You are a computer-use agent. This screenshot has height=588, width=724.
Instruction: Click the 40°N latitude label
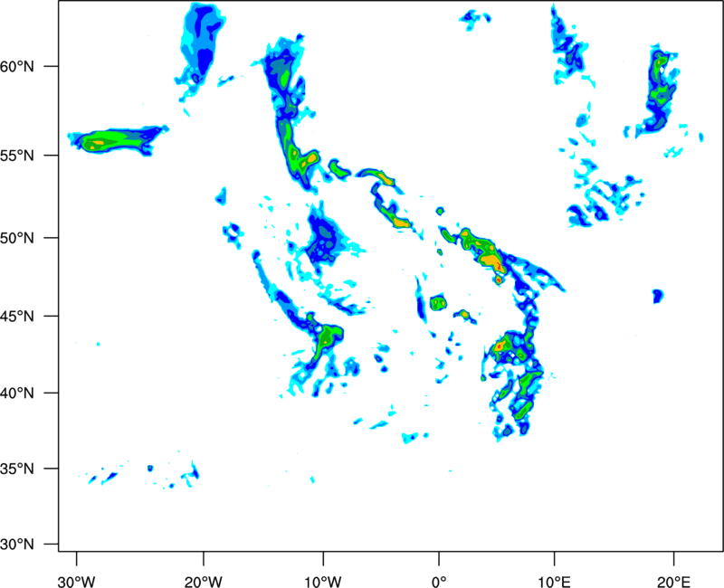tap(17, 394)
